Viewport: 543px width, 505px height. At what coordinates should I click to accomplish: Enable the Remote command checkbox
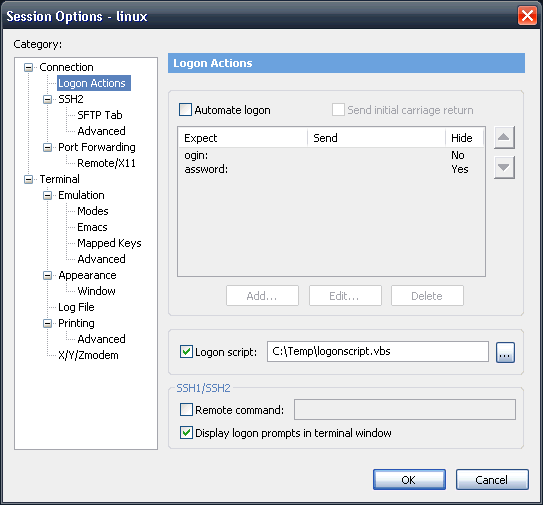(186, 410)
